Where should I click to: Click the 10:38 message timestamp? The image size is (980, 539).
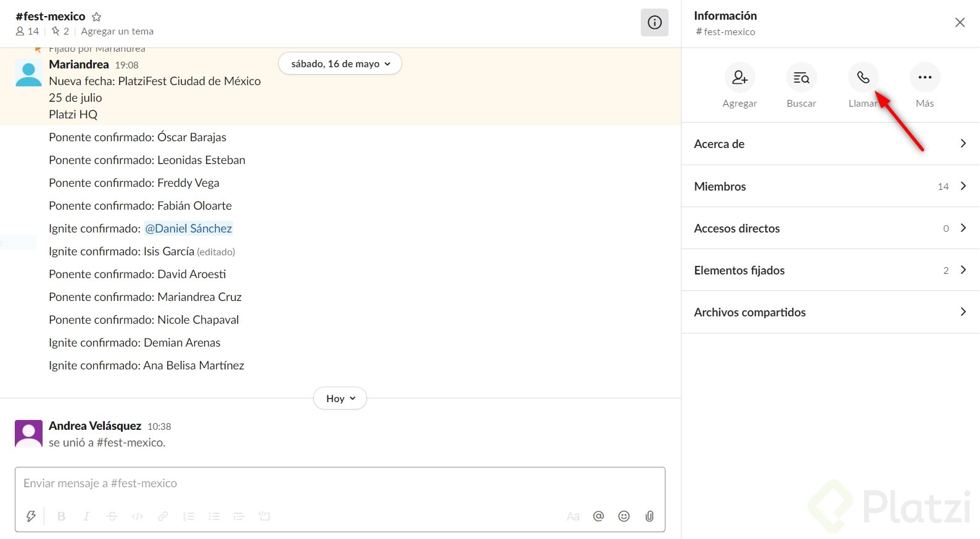pyautogui.click(x=159, y=426)
